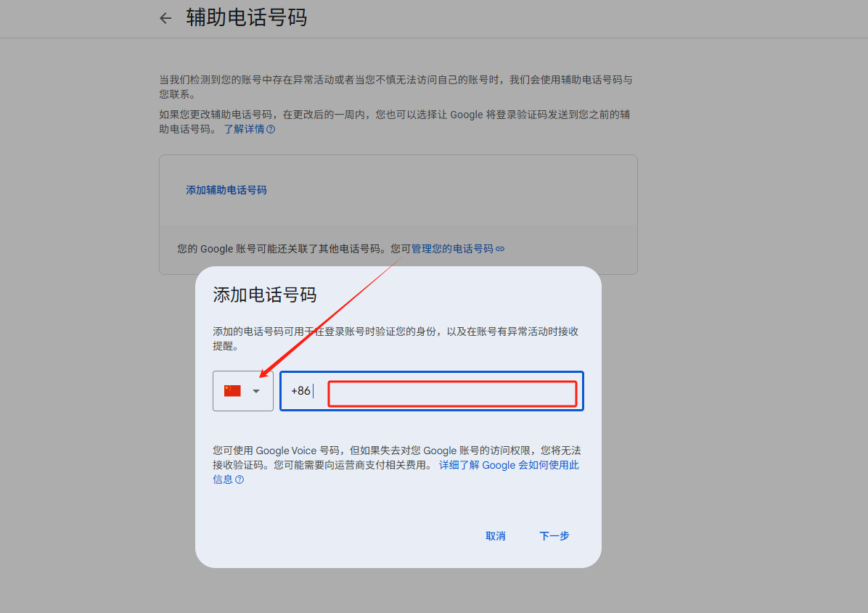Click the back arrow beside 辅助电话号码
The width and height of the screenshot is (868, 613).
pyautogui.click(x=165, y=18)
